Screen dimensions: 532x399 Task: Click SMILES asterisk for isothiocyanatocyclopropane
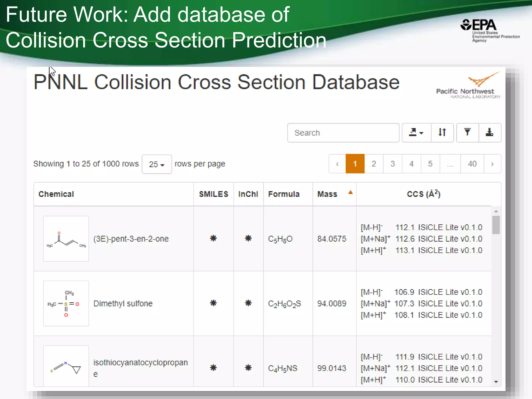[x=213, y=368]
